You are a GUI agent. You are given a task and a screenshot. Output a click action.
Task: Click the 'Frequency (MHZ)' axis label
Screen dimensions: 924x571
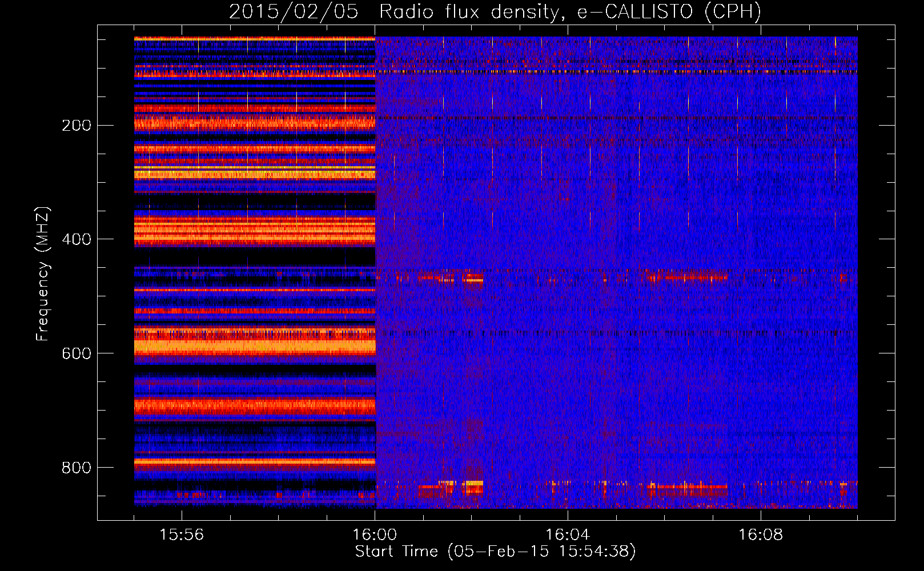point(43,274)
